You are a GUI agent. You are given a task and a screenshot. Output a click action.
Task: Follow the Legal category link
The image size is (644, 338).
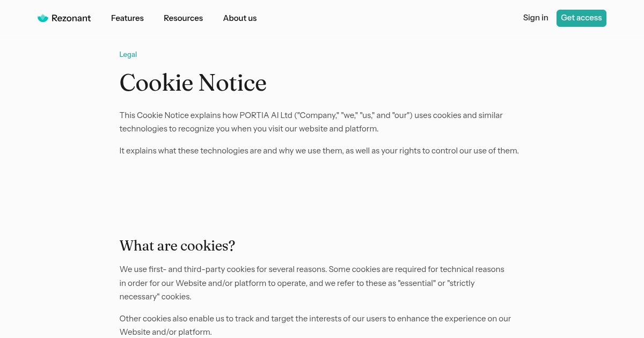(128, 54)
